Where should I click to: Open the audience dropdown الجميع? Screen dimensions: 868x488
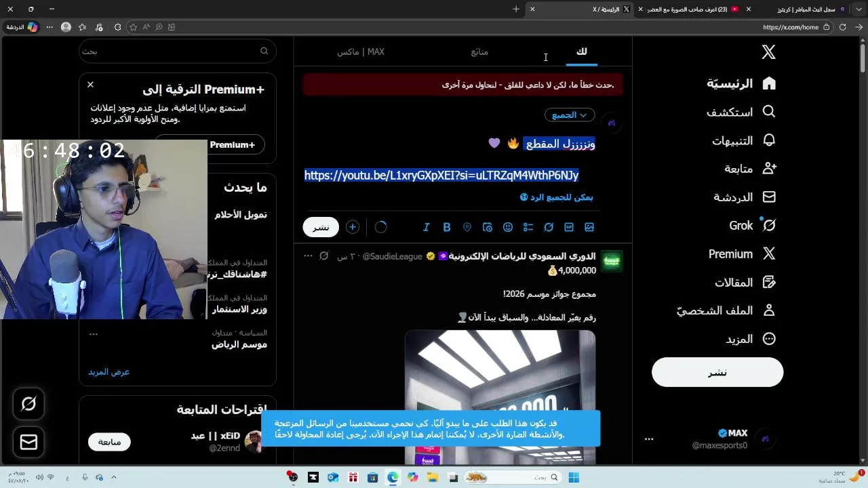point(570,115)
